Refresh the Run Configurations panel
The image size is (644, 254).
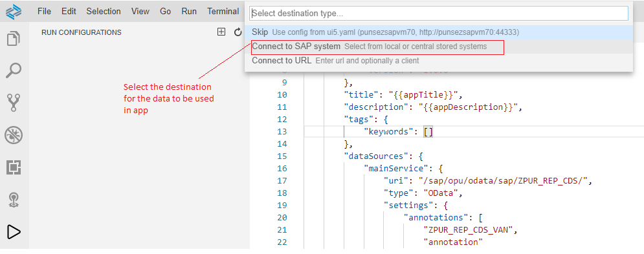tap(238, 32)
